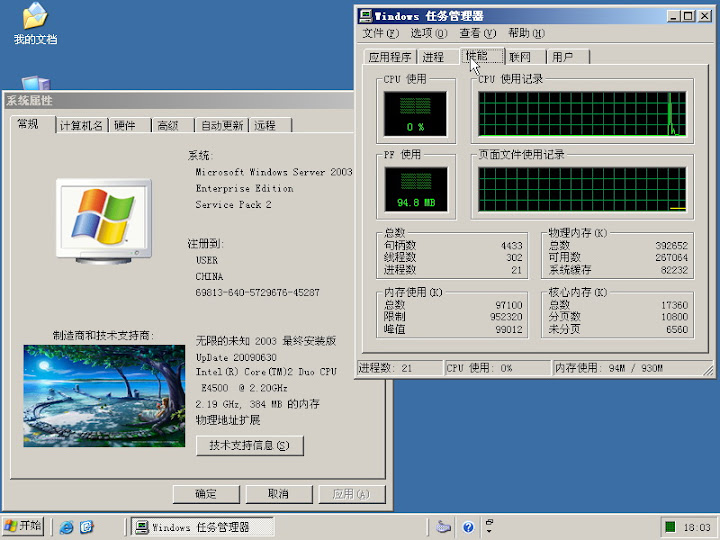Click the 句柄数 value 4433
Image resolution: width=720 pixels, height=540 pixels.
[x=512, y=246]
